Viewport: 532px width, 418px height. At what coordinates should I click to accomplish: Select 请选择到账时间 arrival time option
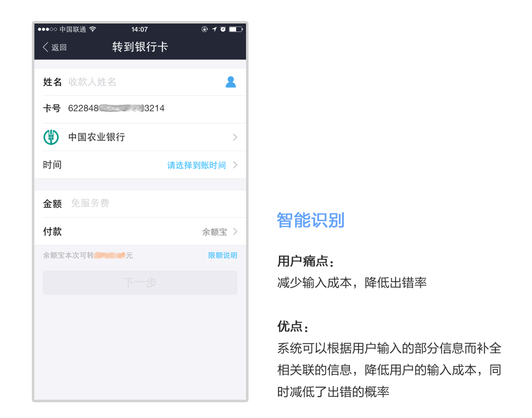pyautogui.click(x=196, y=165)
